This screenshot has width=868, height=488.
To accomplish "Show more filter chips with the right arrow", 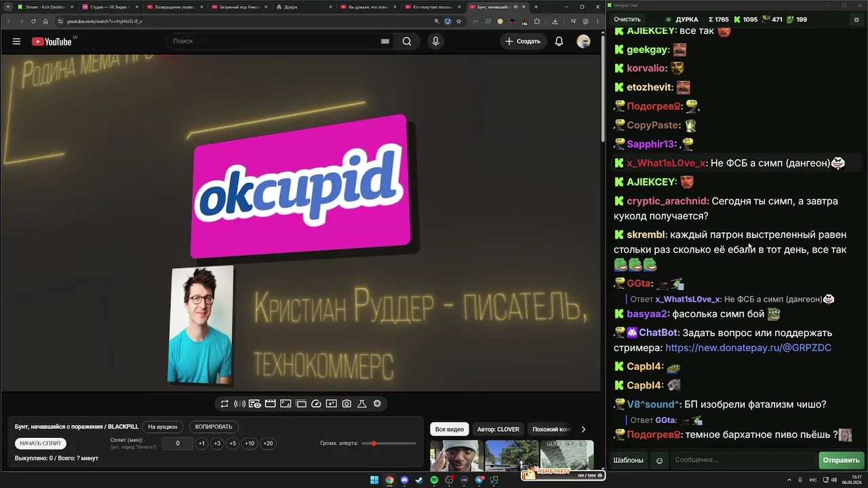I will click(583, 429).
